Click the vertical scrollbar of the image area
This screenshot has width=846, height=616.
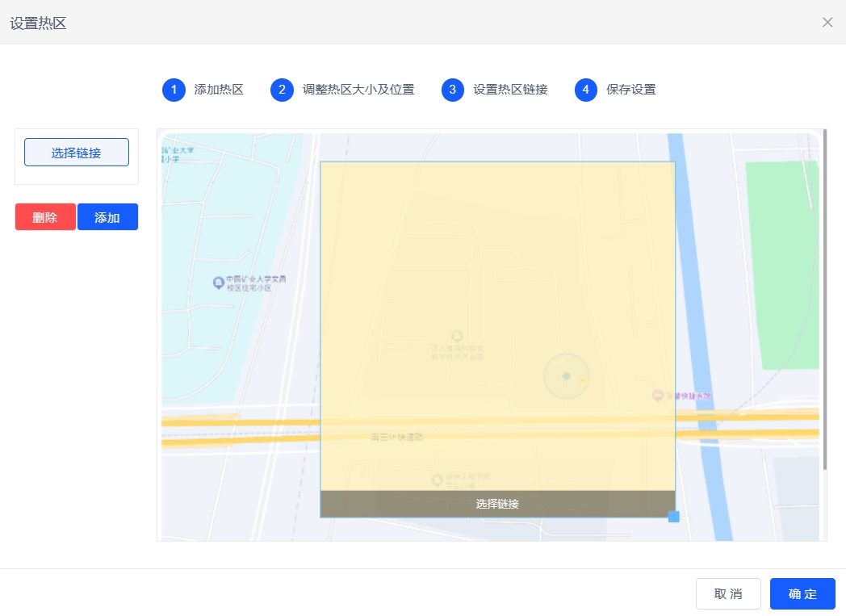point(825,300)
